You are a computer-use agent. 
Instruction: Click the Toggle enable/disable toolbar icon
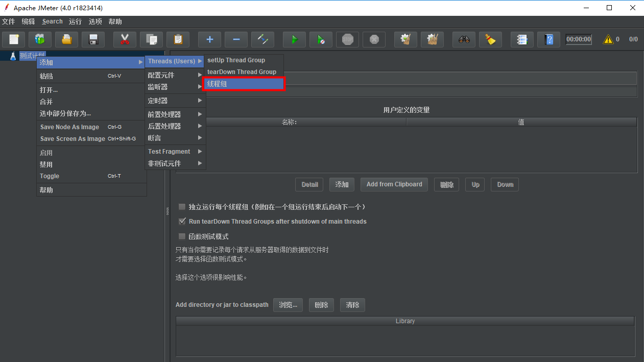point(263,39)
